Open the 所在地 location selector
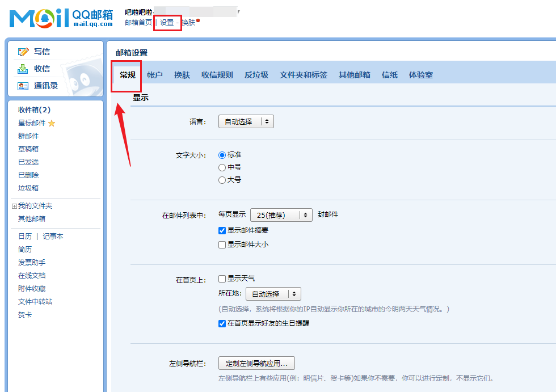 click(273, 294)
